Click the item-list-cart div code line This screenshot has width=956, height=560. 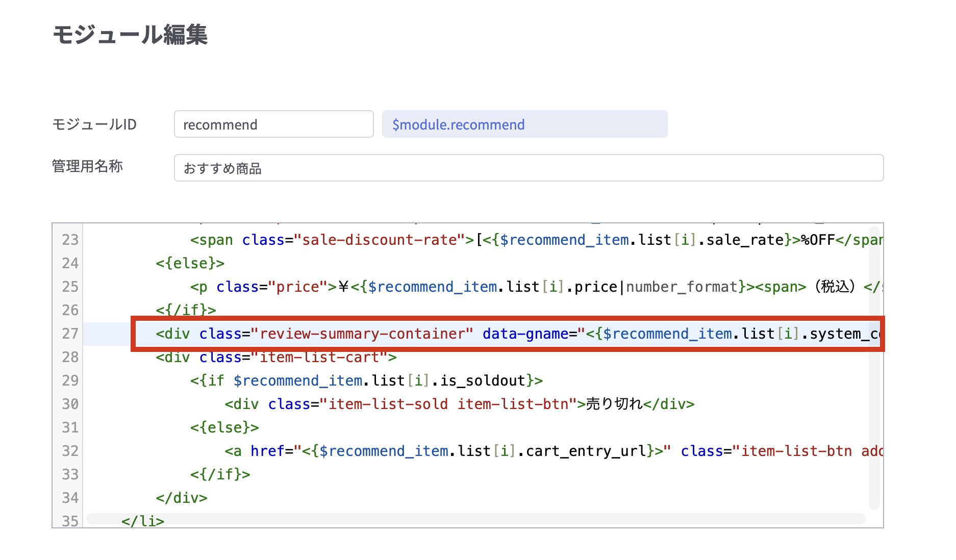tap(276, 357)
